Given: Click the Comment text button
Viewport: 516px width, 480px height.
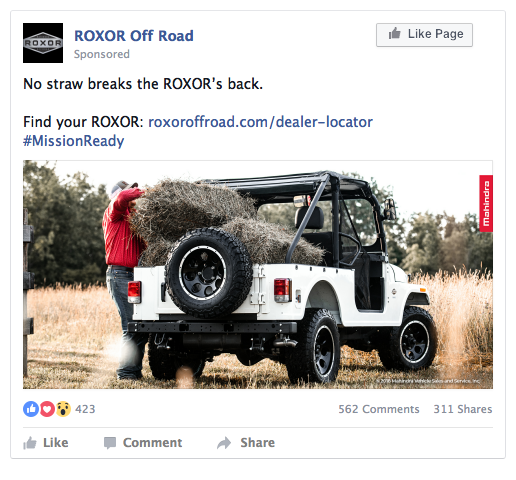Looking at the screenshot, I should tap(152, 443).
